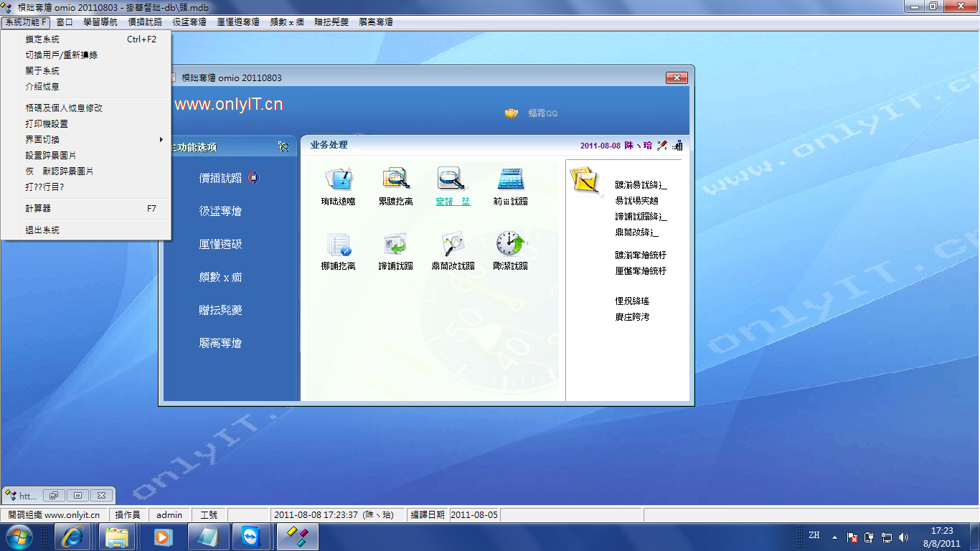Select 鎖定系統 from the menu

(43, 39)
